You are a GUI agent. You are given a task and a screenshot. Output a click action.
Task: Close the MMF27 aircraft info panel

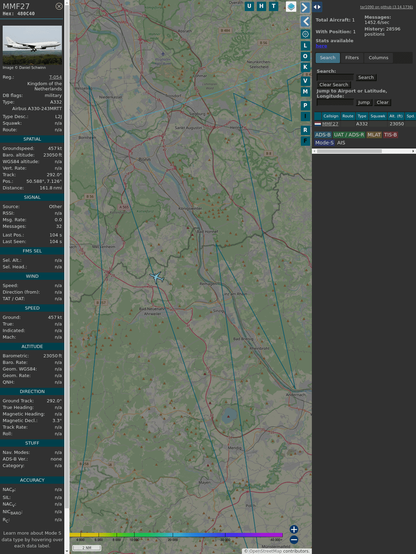pos(59,6)
